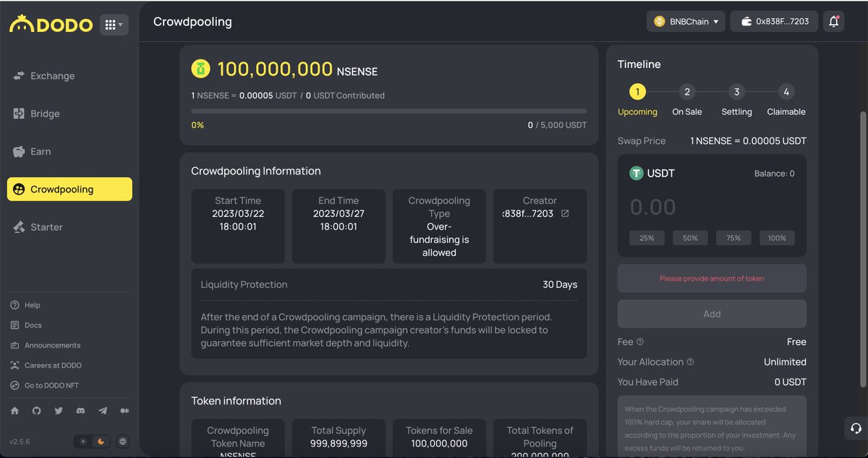Open the Discord icon link
This screenshot has width=868, height=458.
[x=80, y=411]
